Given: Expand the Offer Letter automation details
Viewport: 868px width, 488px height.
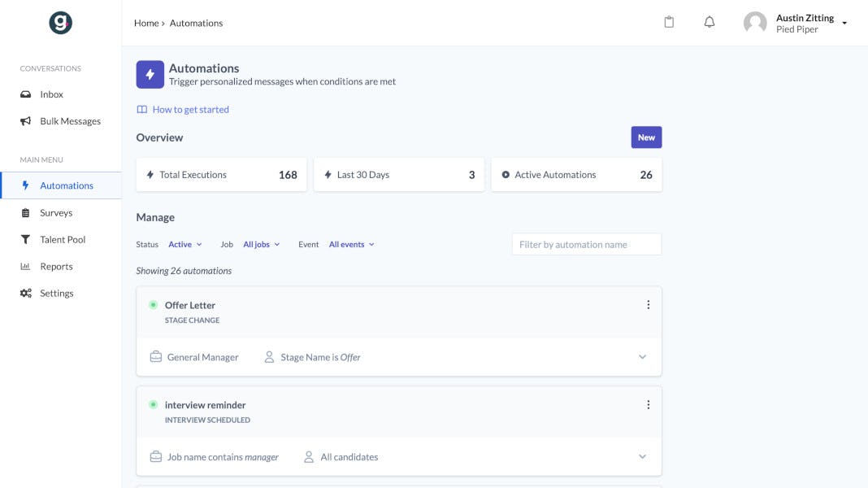Looking at the screenshot, I should pyautogui.click(x=642, y=357).
